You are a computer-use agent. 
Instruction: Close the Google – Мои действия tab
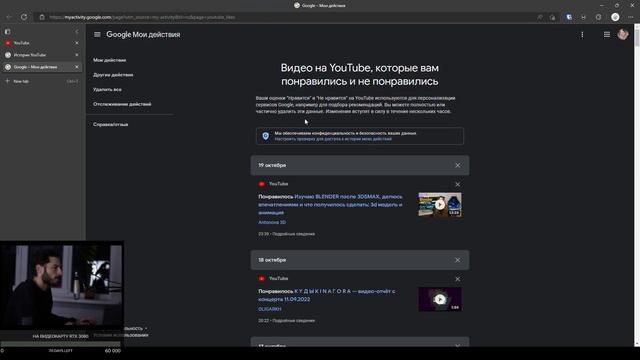tap(77, 67)
